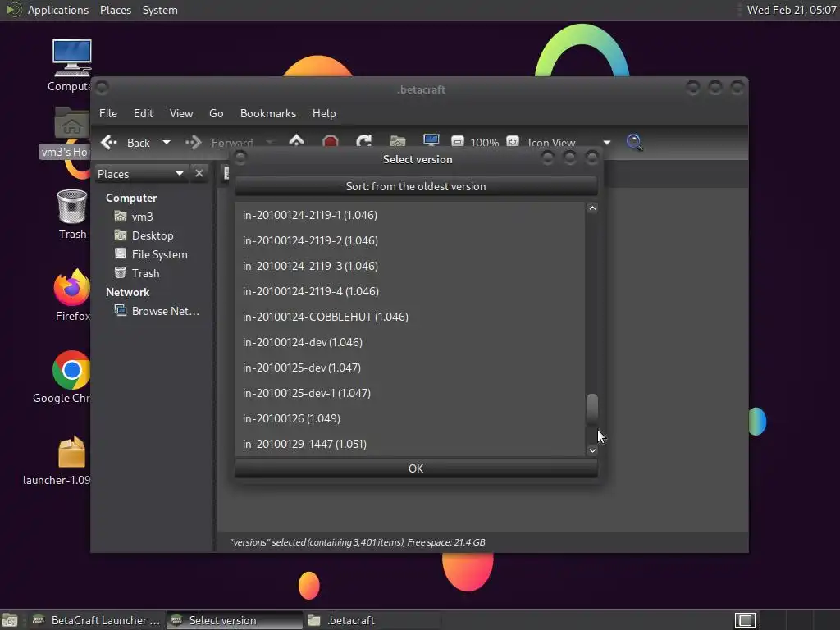Click the File System icon in sidebar
This screenshot has width=840, height=630.
pyautogui.click(x=121, y=254)
